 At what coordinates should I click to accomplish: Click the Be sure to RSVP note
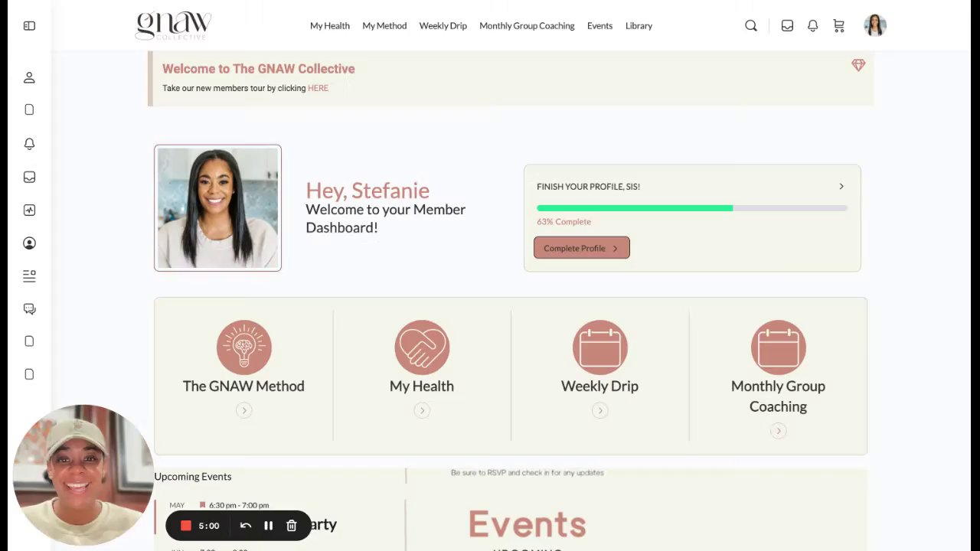coord(528,473)
